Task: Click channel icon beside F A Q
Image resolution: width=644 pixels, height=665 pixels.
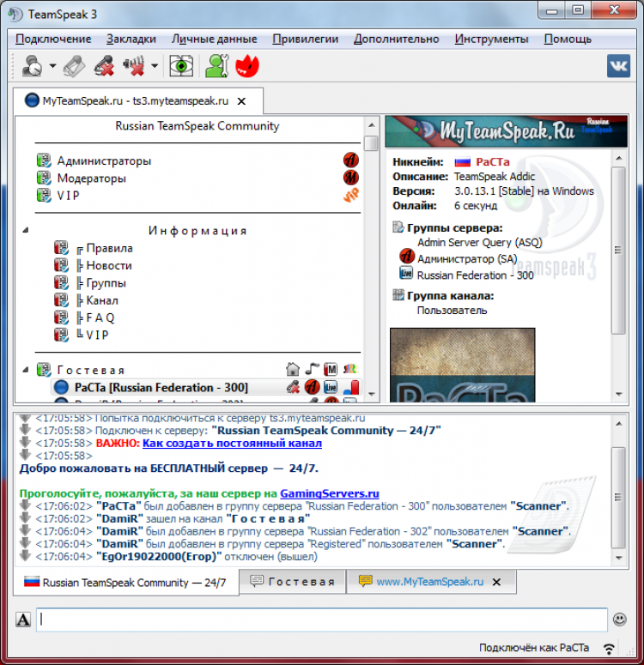Action: pos(61,317)
